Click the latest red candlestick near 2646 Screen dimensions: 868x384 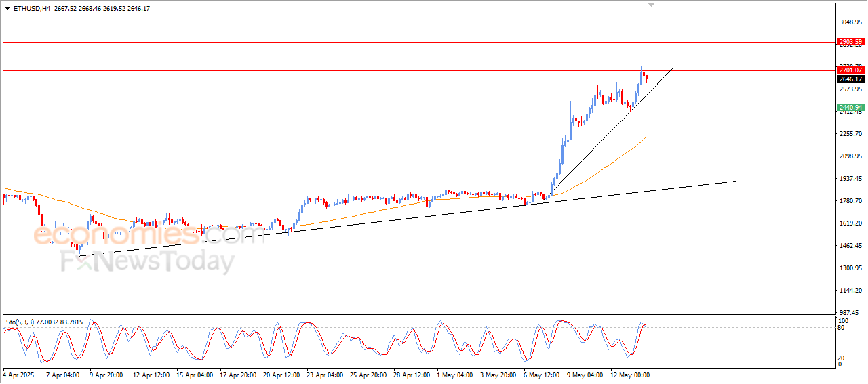coord(646,78)
